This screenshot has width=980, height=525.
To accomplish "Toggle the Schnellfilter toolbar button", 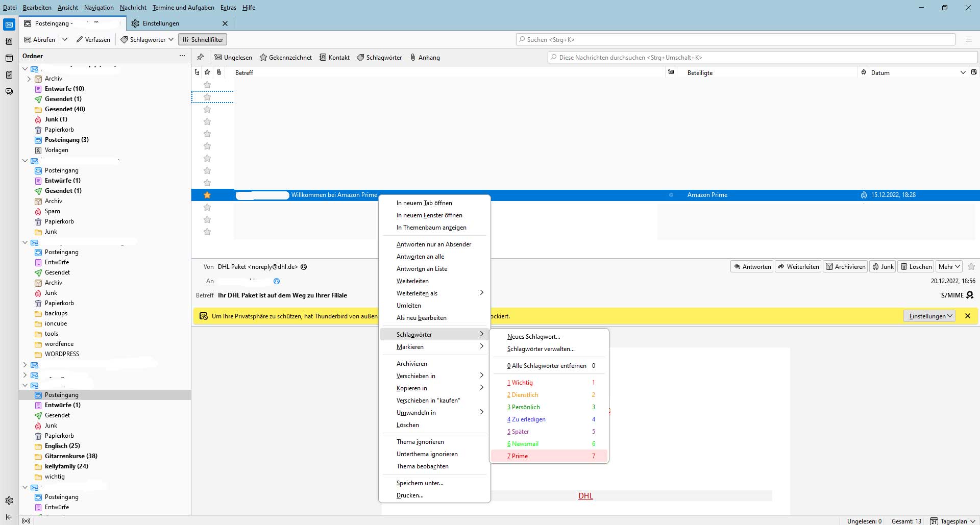I will tap(203, 39).
